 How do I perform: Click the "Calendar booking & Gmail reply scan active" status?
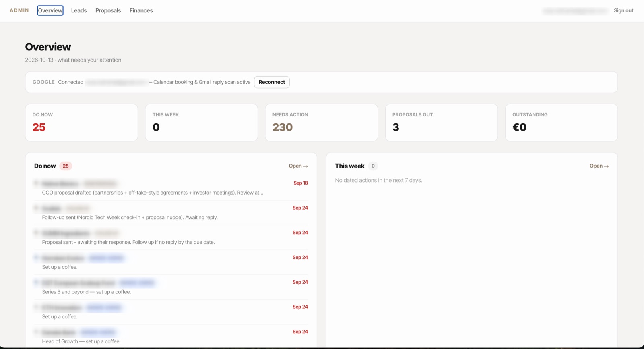[202, 82]
